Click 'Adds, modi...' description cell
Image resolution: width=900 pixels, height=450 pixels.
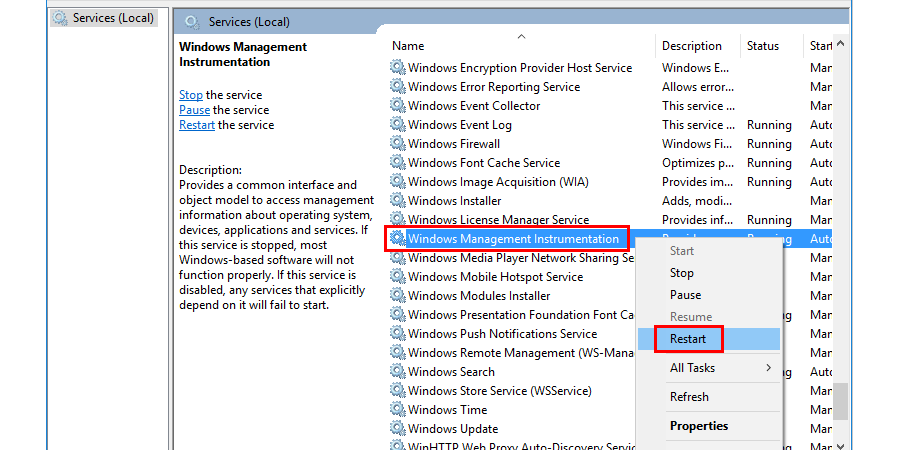[x=696, y=201]
